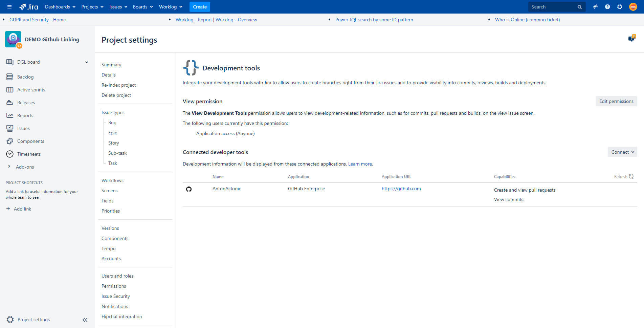Click the DEMO Github Linking project avatar
This screenshot has width=644, height=328.
14,39
